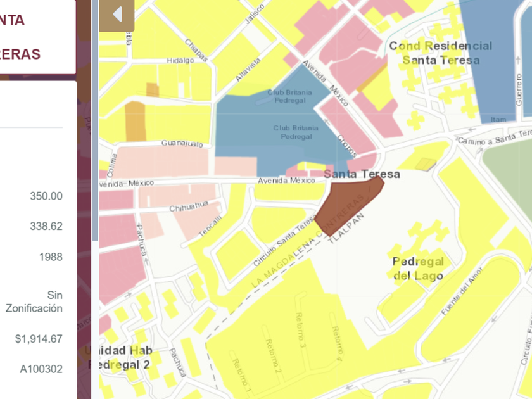The image size is (532, 399).
Task: Click the vertical scrollbar of the side panel
Action: (x=95, y=120)
